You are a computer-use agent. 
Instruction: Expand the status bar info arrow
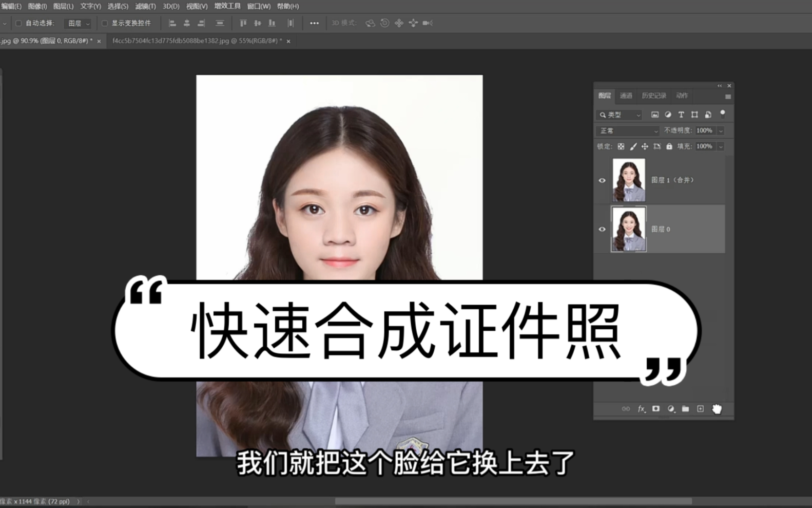[x=79, y=501]
